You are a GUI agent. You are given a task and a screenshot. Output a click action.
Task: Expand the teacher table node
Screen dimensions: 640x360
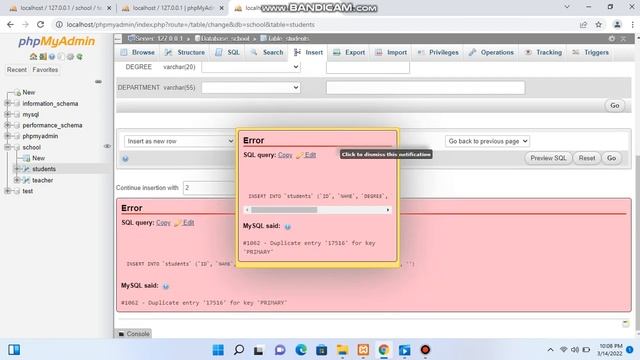coord(17,180)
